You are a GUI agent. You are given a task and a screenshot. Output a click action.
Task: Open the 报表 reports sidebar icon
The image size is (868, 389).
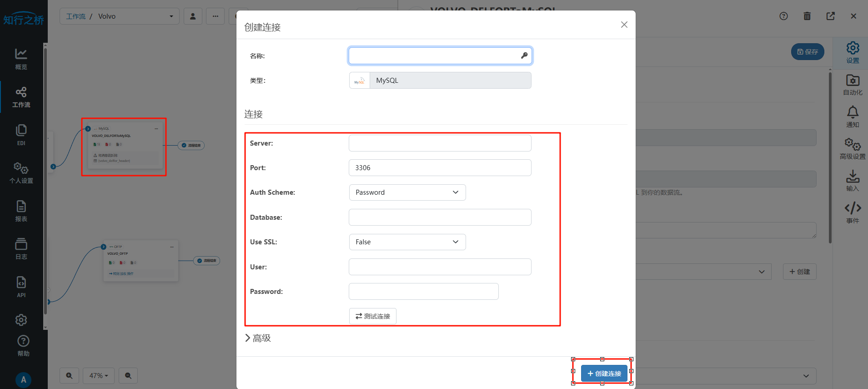tap(21, 211)
